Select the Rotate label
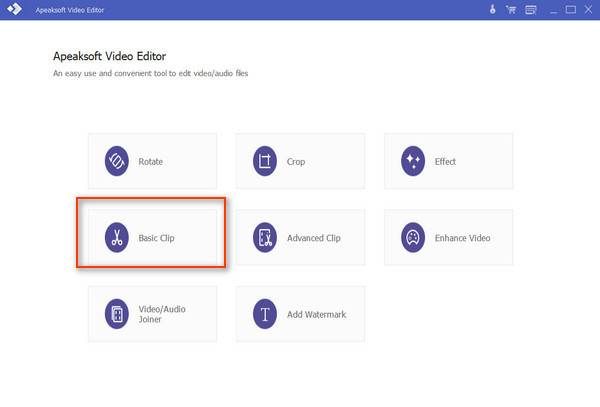 coord(150,161)
